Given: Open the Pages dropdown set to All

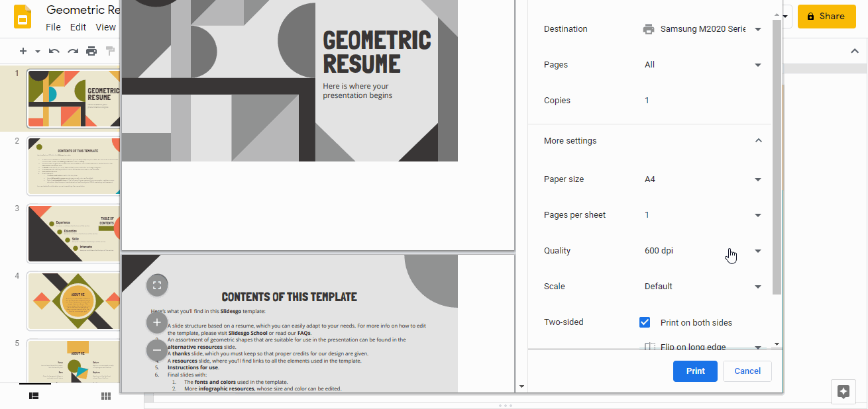Looking at the screenshot, I should tap(702, 65).
